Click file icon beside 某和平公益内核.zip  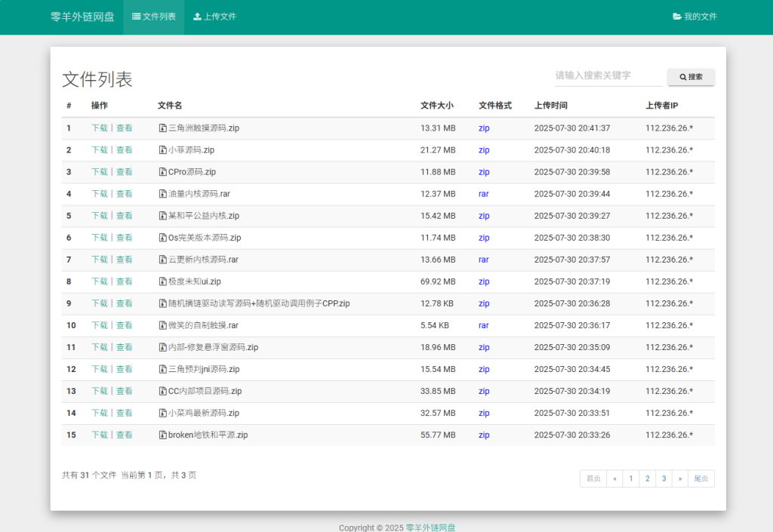click(163, 216)
